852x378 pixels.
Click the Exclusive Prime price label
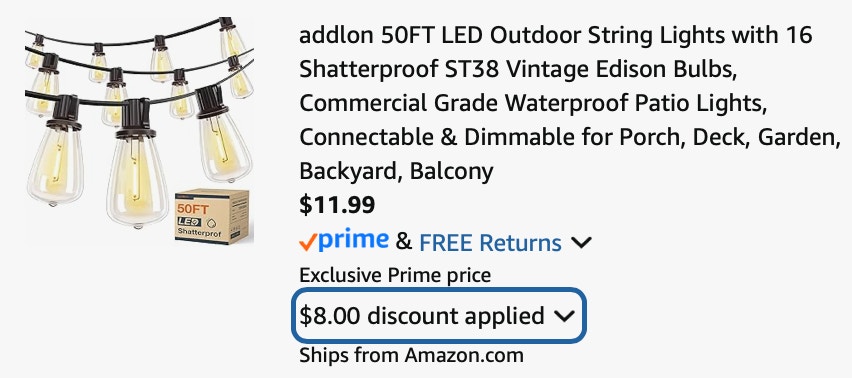pos(395,275)
